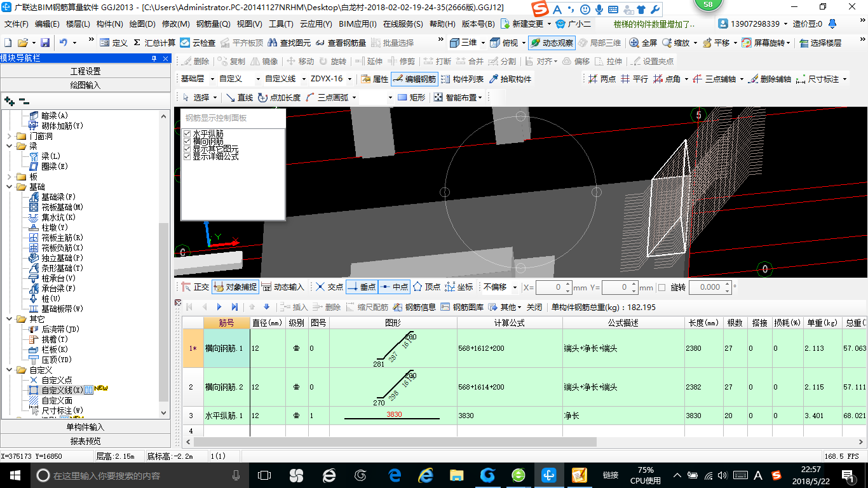This screenshot has height=488, width=868.
Task: Open the 楼层(L) menu
Action: tap(78, 24)
